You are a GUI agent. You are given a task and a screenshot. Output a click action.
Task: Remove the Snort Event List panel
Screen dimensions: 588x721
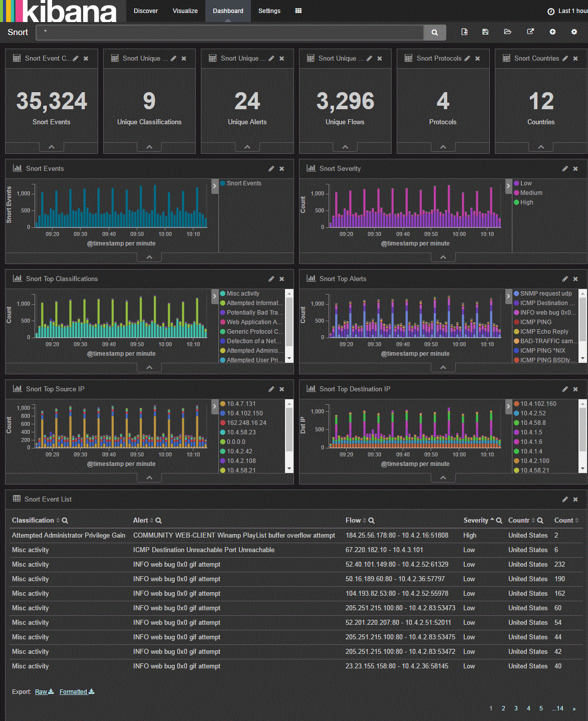tap(575, 500)
